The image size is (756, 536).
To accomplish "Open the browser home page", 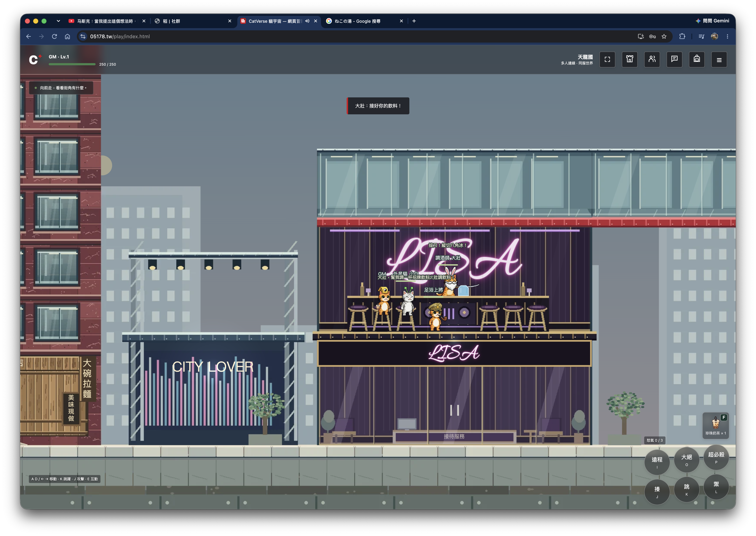I will tap(67, 37).
